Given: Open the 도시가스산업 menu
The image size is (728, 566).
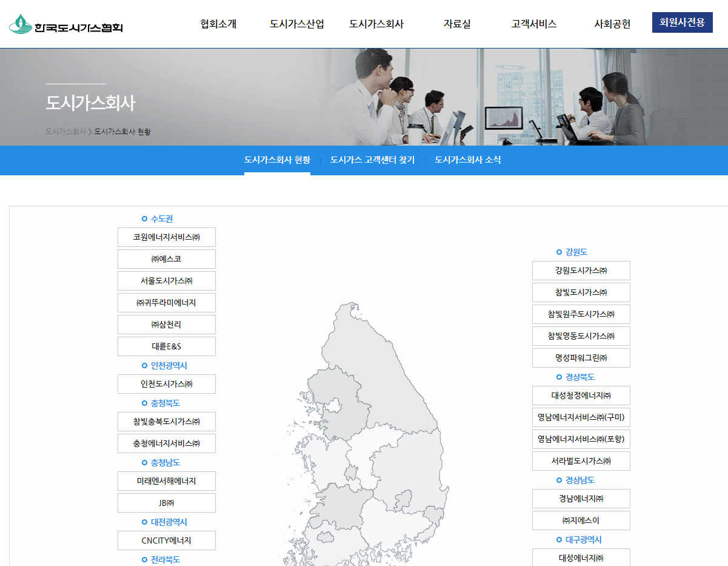Looking at the screenshot, I should tap(297, 24).
